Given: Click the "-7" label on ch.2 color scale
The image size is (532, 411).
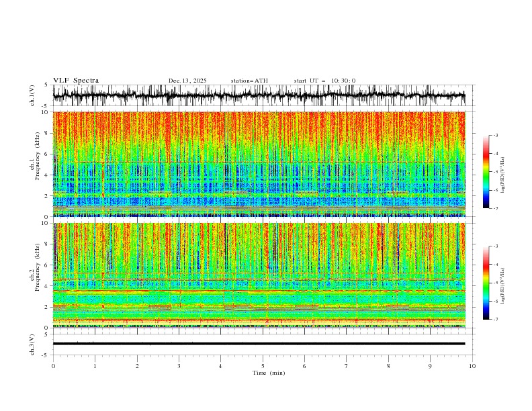Looking at the screenshot, I should tap(495, 319).
